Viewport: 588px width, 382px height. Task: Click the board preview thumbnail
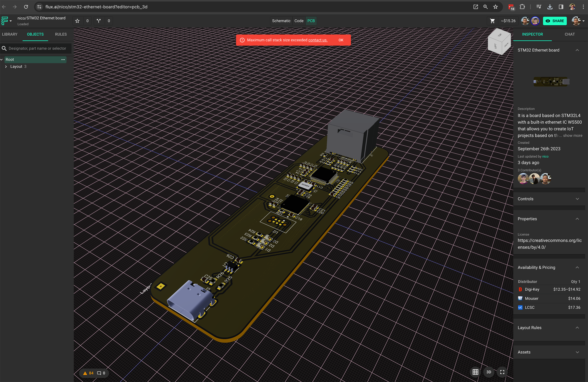coord(551,82)
